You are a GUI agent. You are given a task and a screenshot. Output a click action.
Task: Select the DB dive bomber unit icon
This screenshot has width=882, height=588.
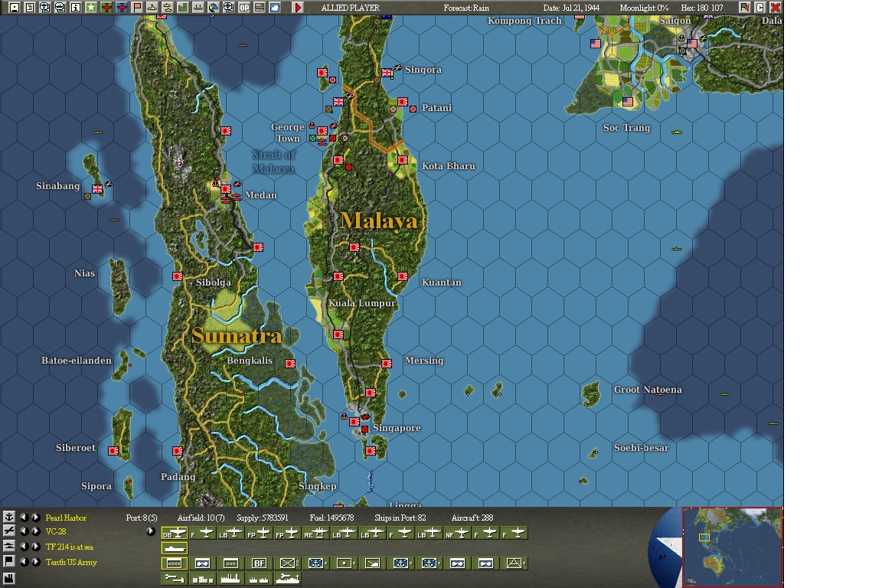click(x=175, y=533)
